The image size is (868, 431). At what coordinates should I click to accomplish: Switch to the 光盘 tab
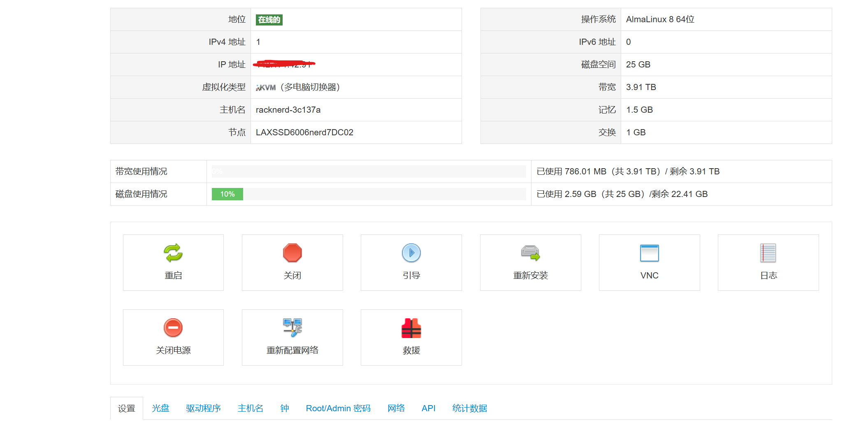click(x=160, y=408)
